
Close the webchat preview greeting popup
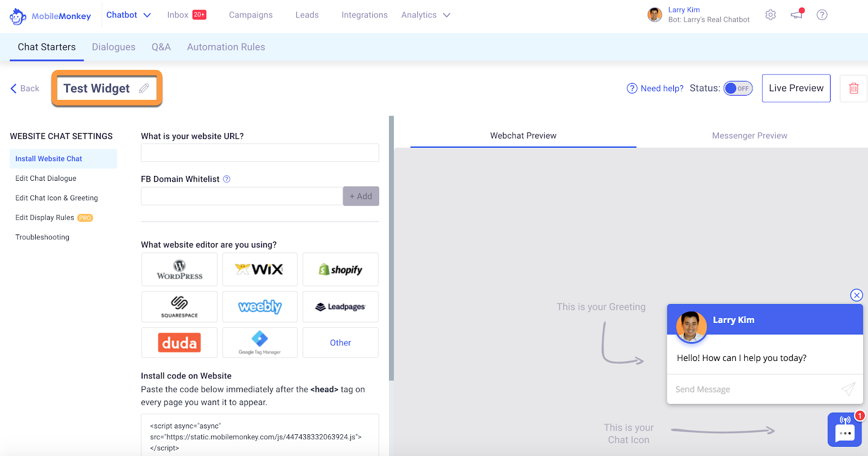click(x=857, y=295)
